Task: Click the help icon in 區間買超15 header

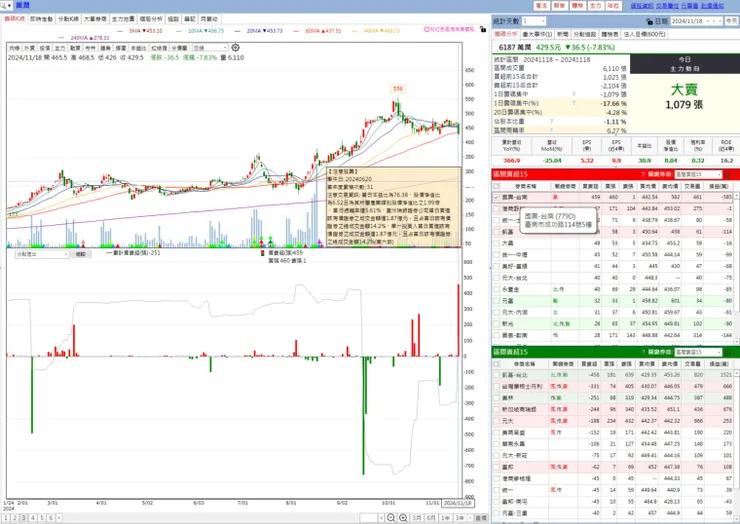Action: [x=643, y=174]
